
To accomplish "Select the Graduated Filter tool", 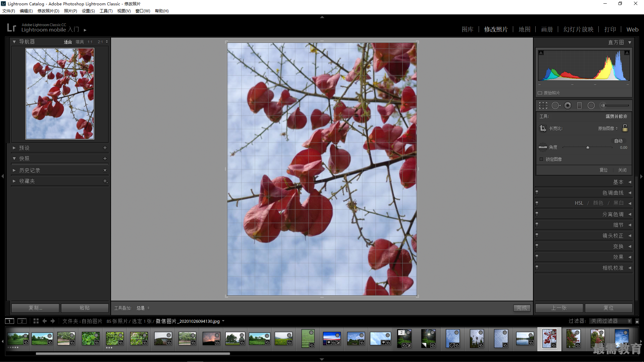I will click(579, 106).
